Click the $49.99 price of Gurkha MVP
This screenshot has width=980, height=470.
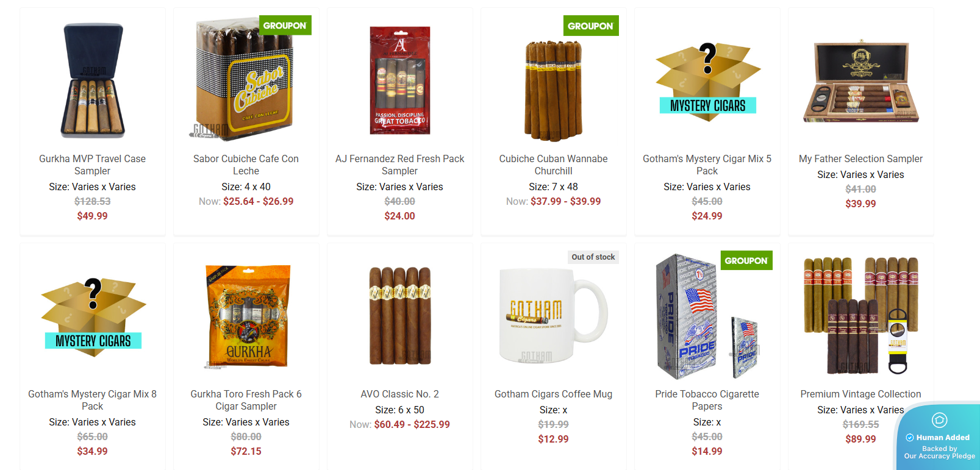93,216
